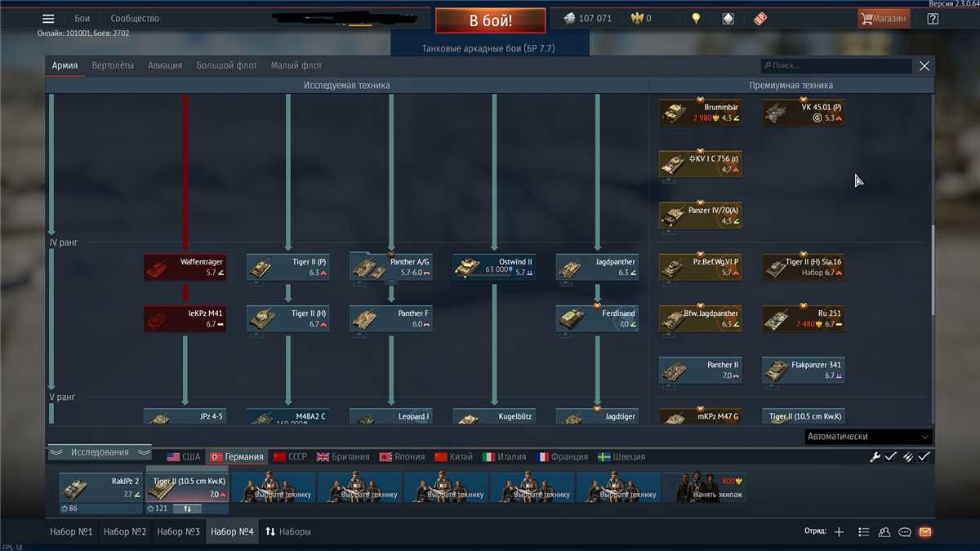Expand the Panther A/G vehicle group
This screenshot has width=980, height=551.
coord(391,267)
